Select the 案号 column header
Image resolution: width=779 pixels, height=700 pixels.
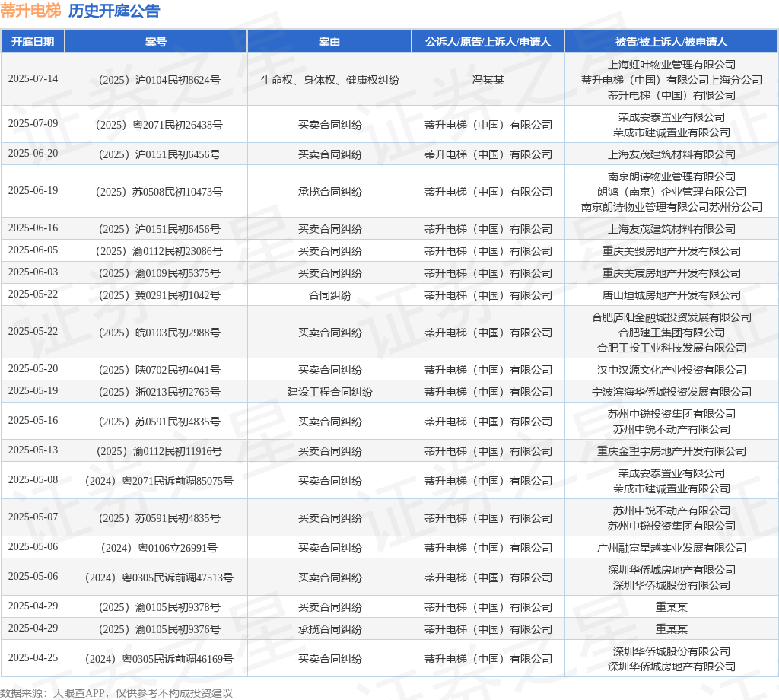click(156, 42)
